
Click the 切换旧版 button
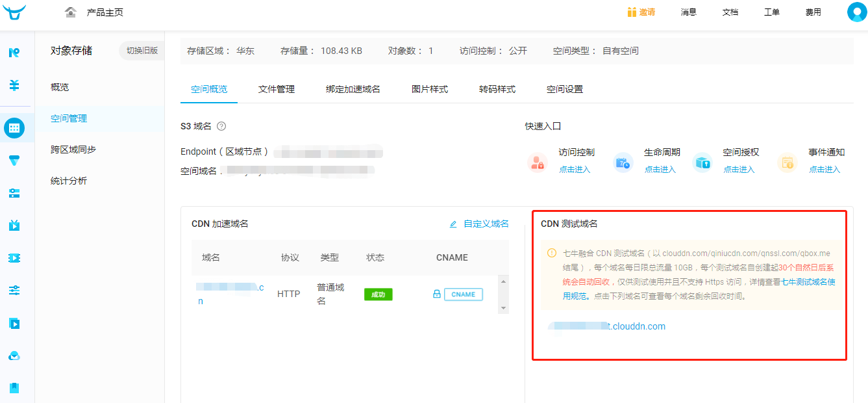click(142, 50)
